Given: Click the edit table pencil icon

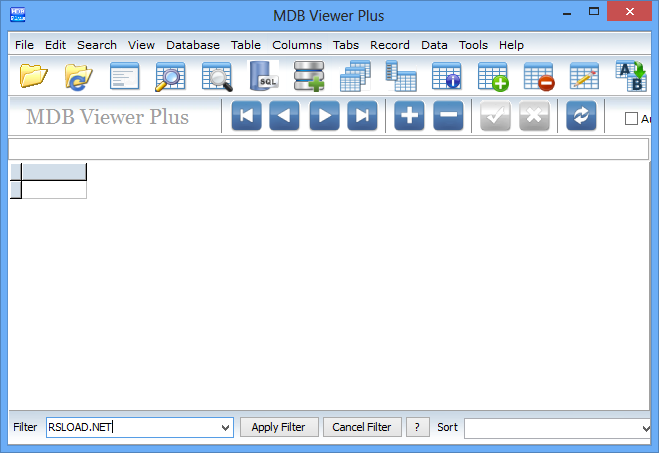Looking at the screenshot, I should pyautogui.click(x=584, y=76).
